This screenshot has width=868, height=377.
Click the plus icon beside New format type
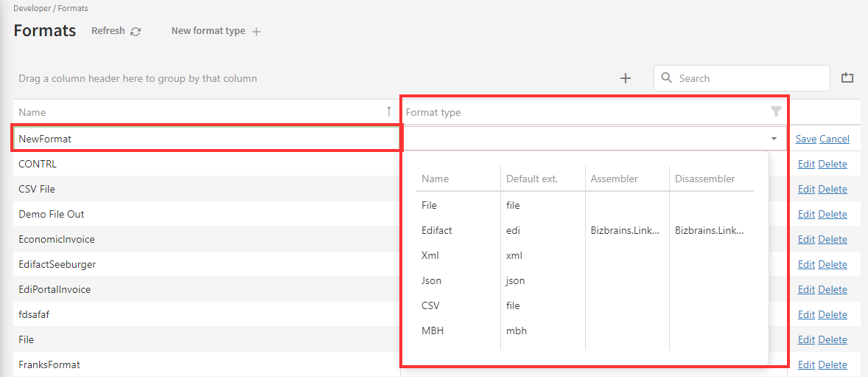256,32
